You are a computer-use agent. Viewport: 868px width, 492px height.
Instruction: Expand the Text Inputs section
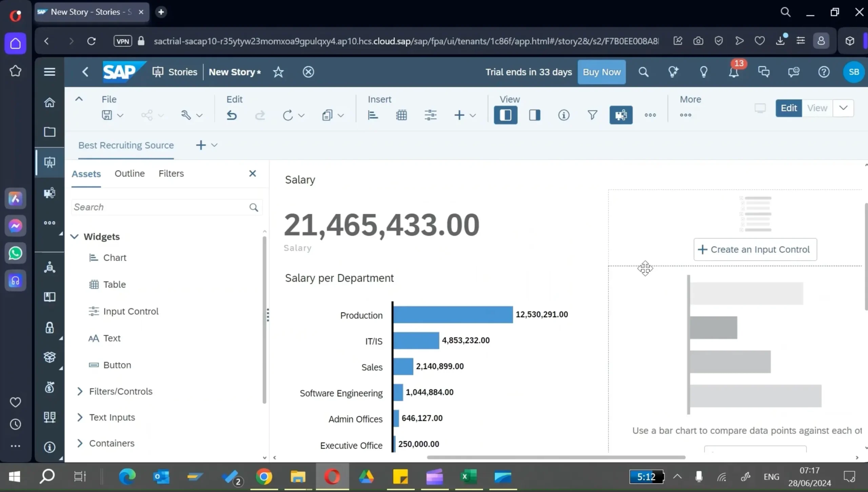[80, 417]
